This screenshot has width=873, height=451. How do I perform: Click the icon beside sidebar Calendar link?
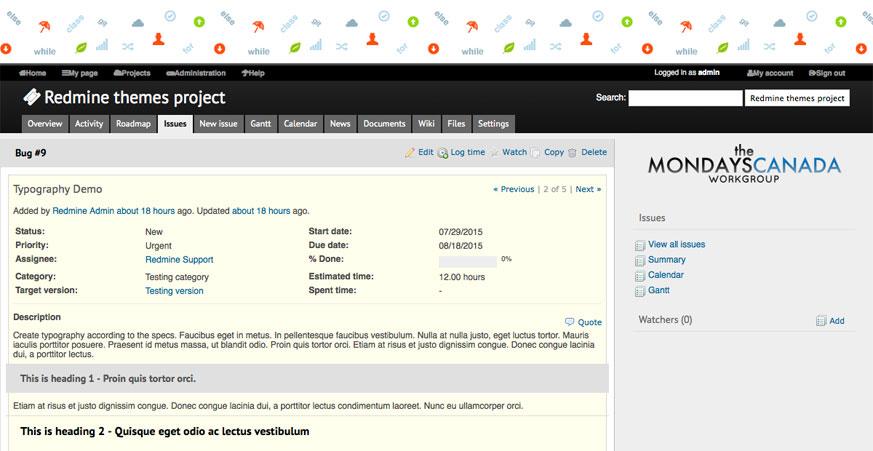(x=640, y=276)
